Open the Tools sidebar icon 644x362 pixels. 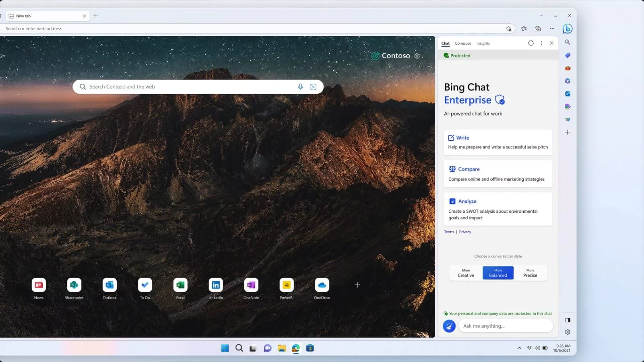[x=568, y=68]
